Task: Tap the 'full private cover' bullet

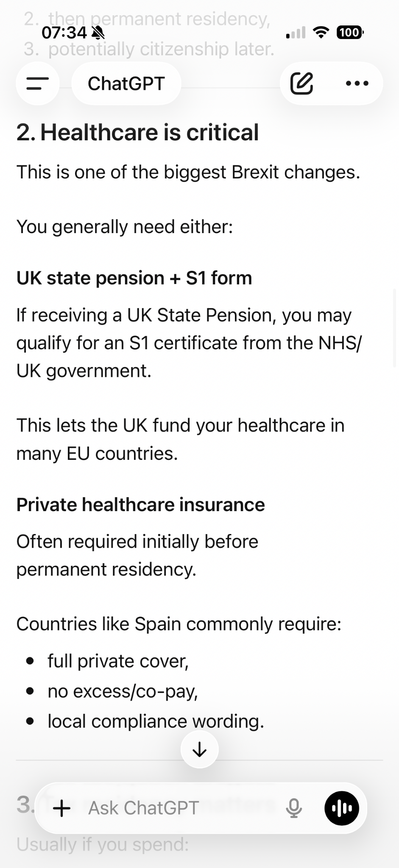Action: pos(118,661)
